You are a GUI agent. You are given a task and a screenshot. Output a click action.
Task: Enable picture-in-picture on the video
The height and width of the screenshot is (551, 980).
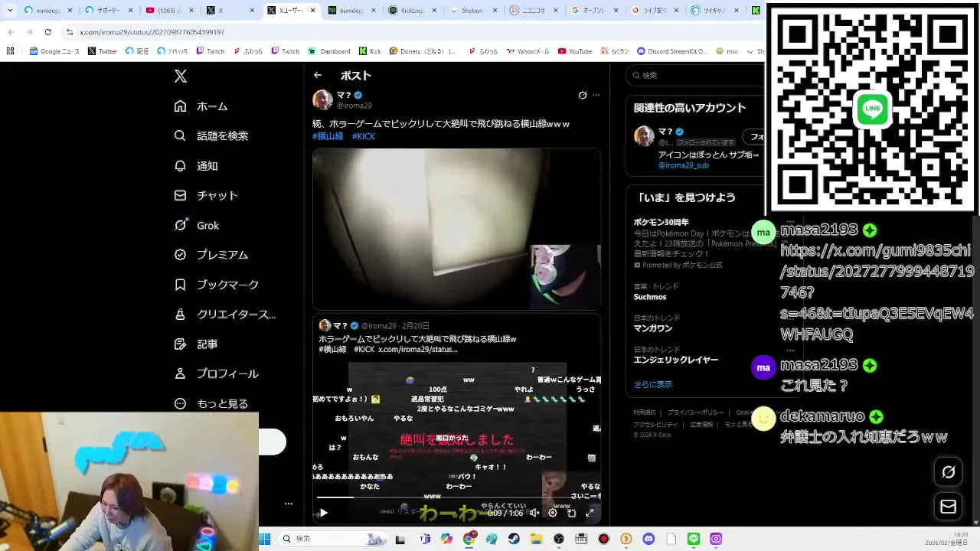click(571, 513)
